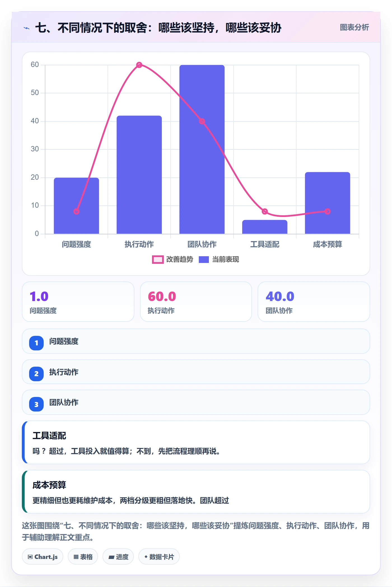Toggle the 改善趋势 legend swatch

(158, 260)
